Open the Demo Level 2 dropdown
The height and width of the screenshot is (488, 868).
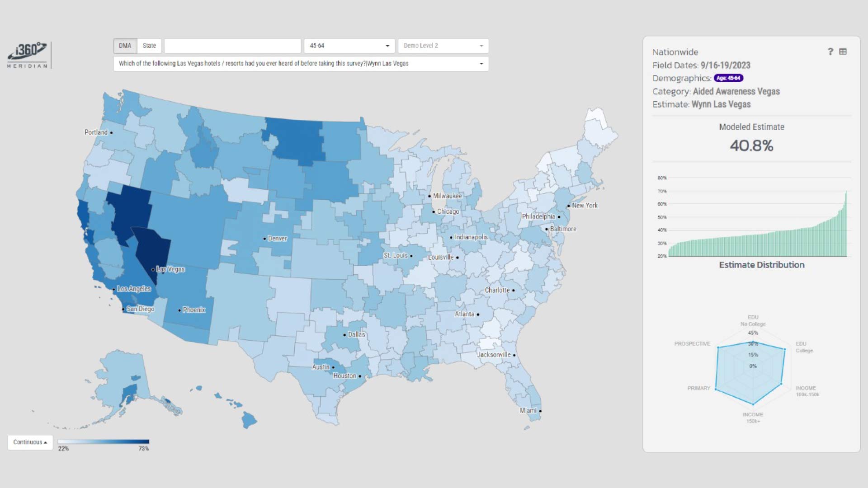tap(443, 46)
